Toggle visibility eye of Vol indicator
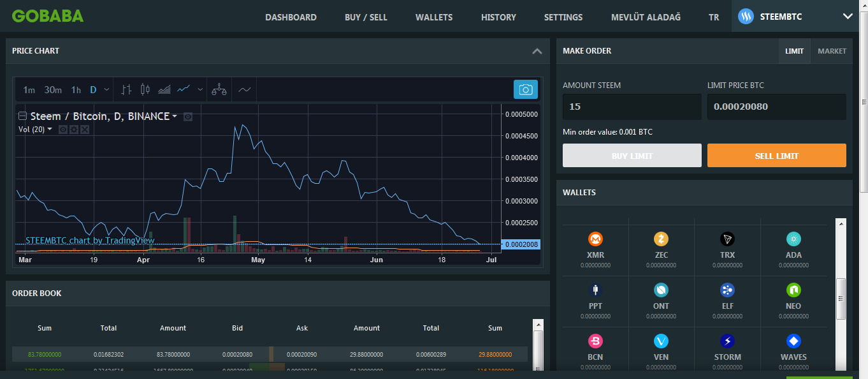 (x=62, y=130)
